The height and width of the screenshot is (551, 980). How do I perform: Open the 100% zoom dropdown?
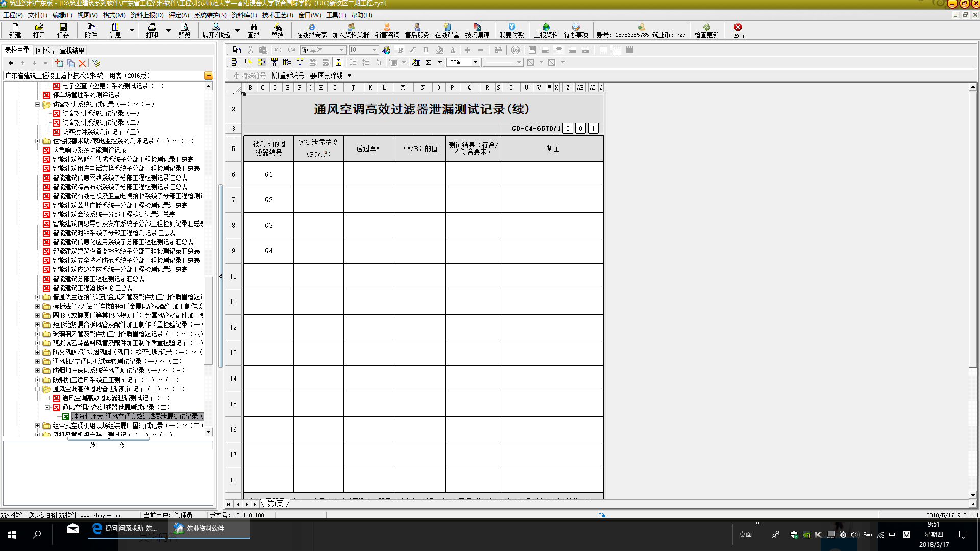click(x=475, y=62)
